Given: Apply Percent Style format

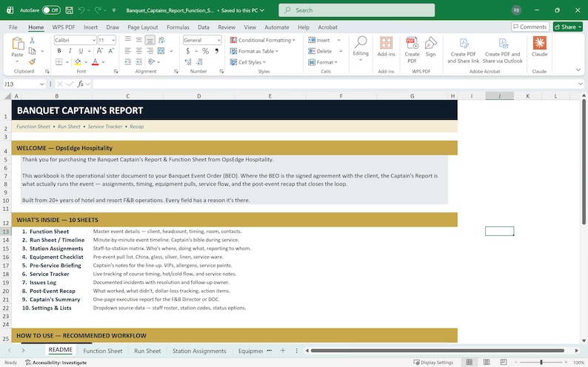Looking at the screenshot, I should click(205, 51).
